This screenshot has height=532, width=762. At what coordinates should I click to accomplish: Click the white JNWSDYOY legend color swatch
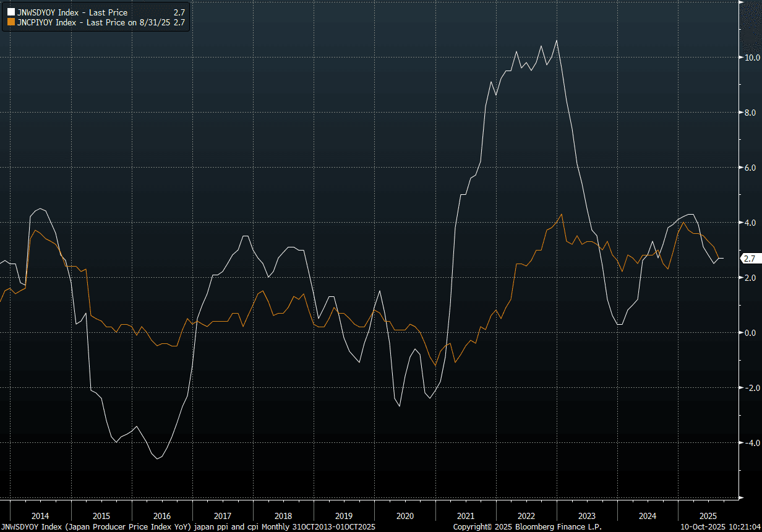pyautogui.click(x=11, y=12)
